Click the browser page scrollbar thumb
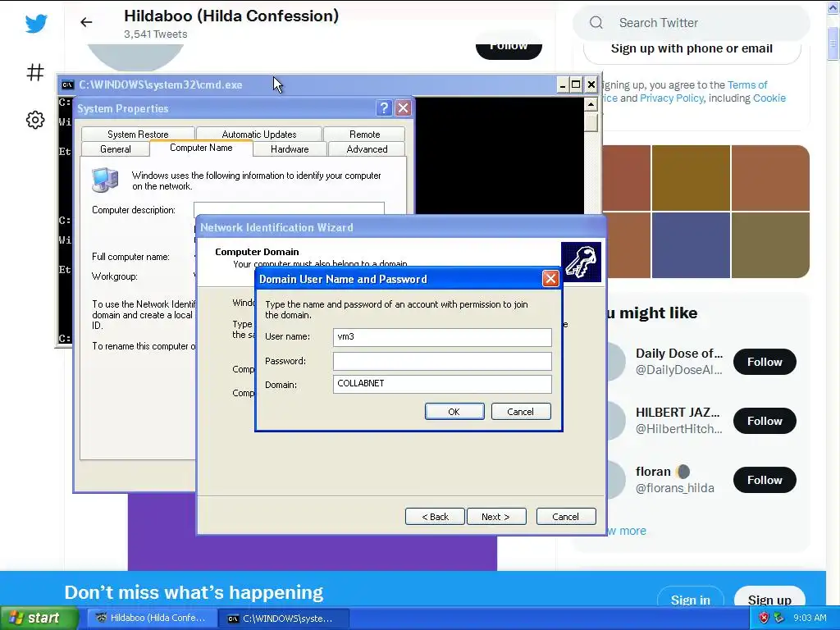This screenshot has width=840, height=630. 833,43
